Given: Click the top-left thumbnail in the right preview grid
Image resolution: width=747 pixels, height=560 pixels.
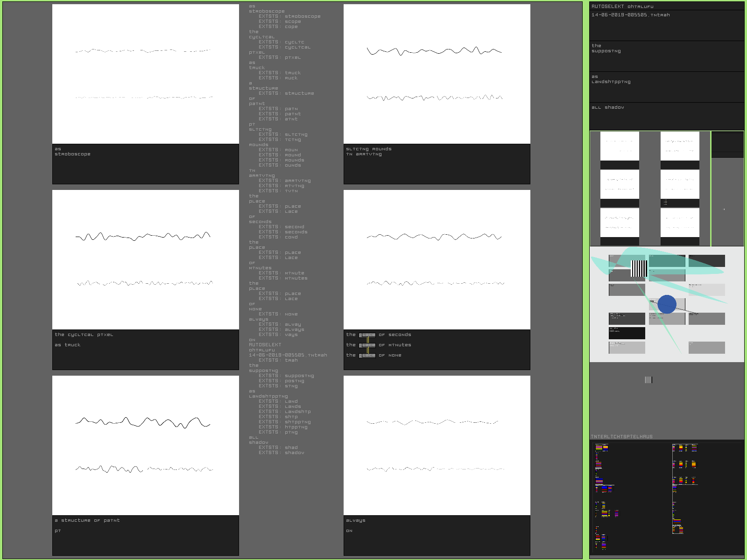Looking at the screenshot, I should (x=620, y=149).
